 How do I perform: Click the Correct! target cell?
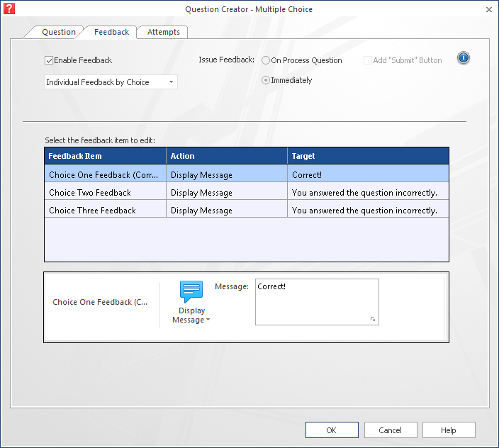[x=368, y=174]
